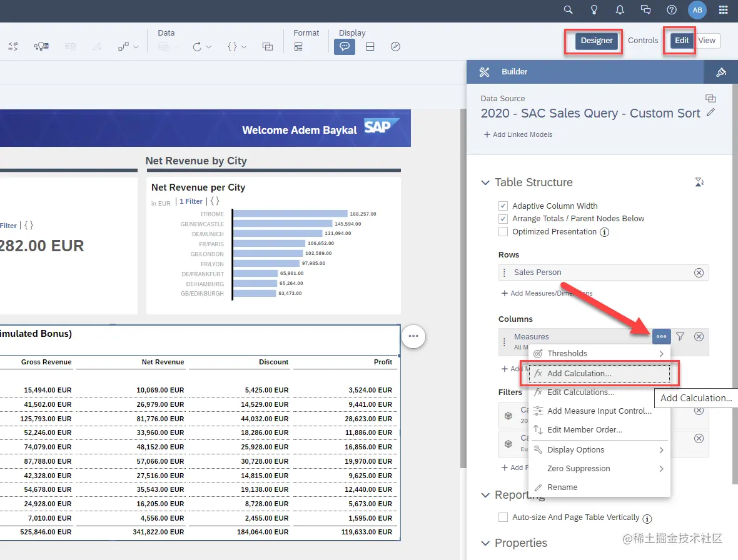Open the variables dropdown arrow
The height and width of the screenshot is (560, 738).
click(244, 47)
